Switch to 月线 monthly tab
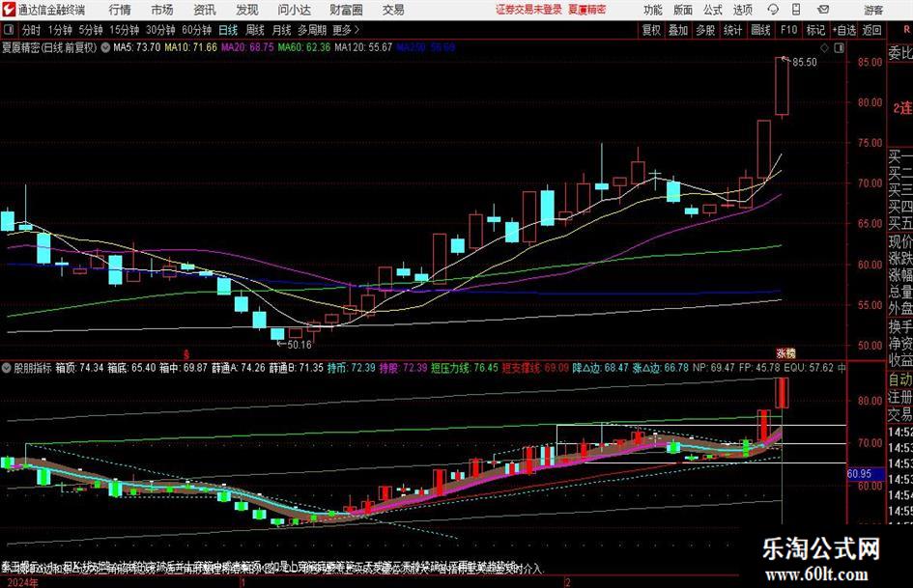 [x=281, y=30]
